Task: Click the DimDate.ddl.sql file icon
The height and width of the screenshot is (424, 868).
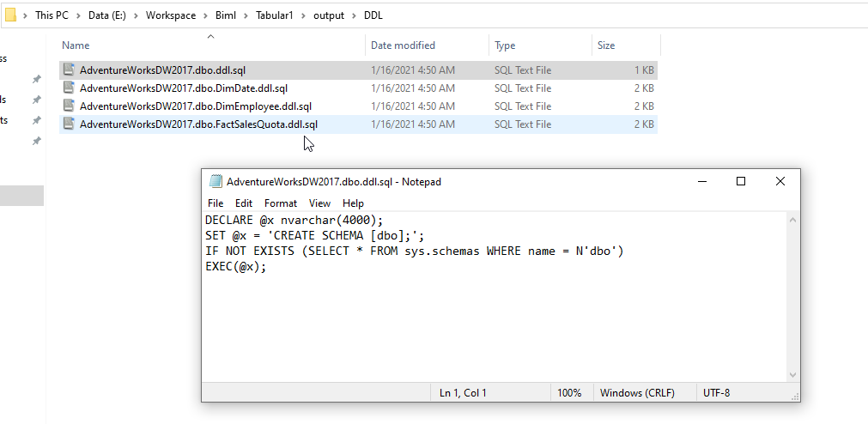Action: 69,88
